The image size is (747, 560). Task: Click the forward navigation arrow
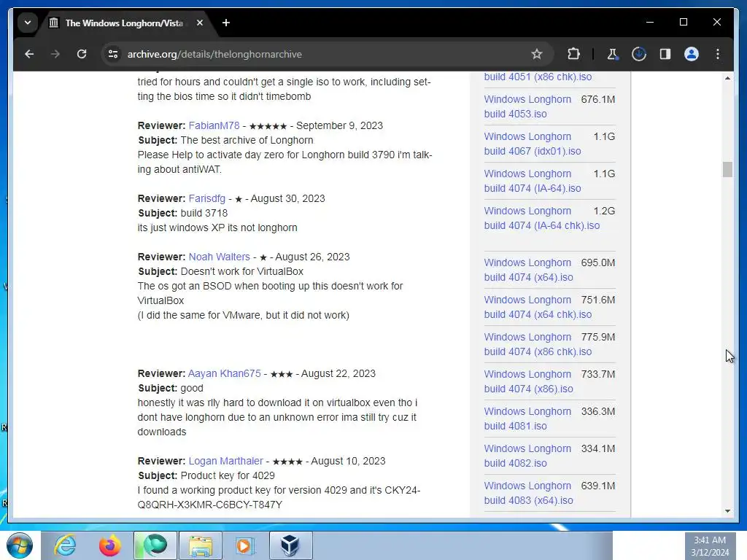[55, 54]
